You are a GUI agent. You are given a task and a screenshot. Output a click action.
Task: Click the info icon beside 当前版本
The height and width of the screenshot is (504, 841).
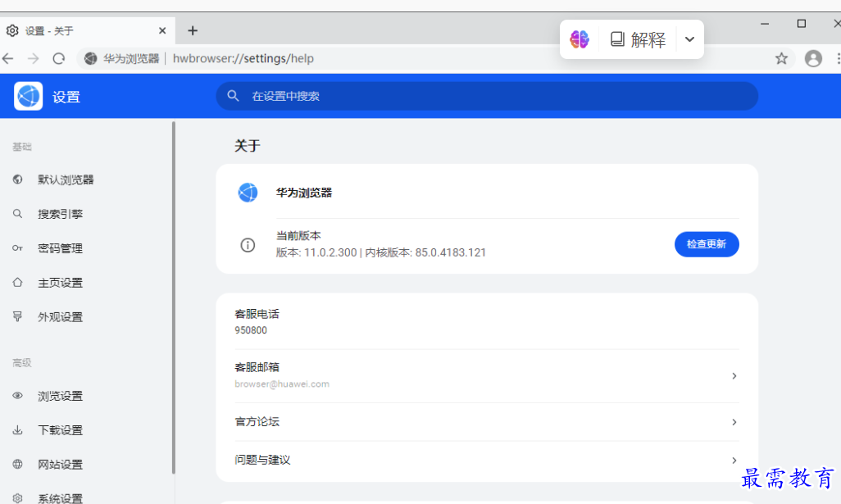(x=248, y=245)
